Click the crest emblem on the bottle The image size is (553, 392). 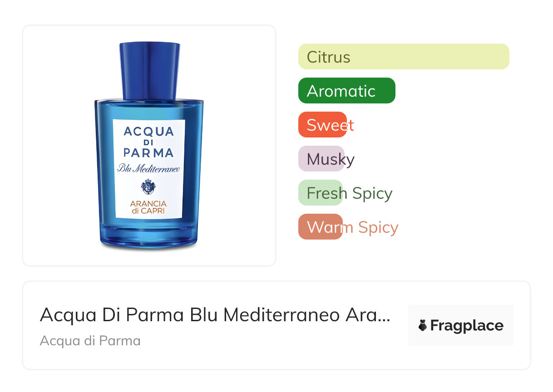click(148, 186)
